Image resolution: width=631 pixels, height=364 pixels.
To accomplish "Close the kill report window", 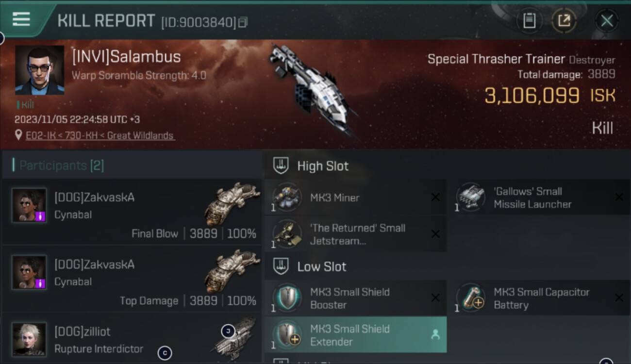I will (607, 21).
